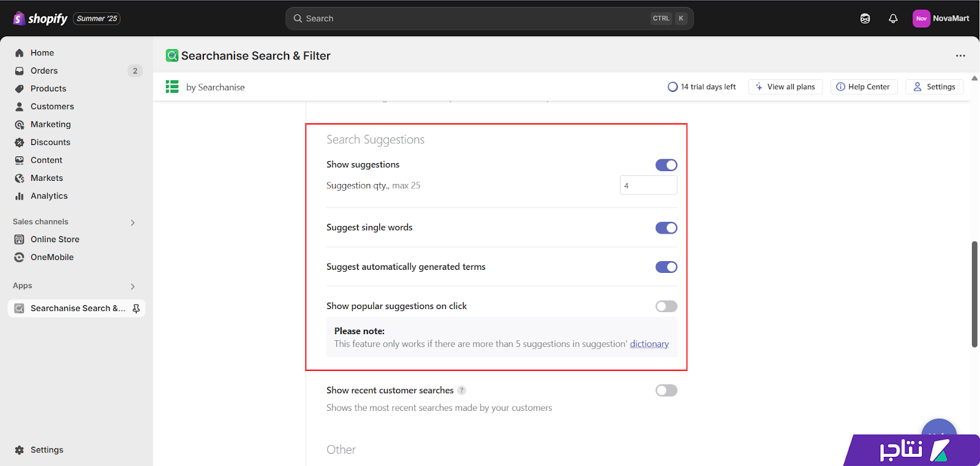Click the Markets globe icon

coord(20,178)
